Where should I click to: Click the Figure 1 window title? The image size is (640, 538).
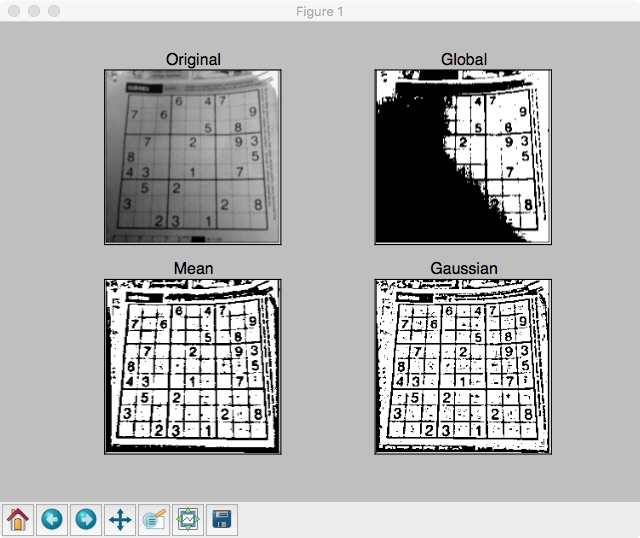[320, 11]
